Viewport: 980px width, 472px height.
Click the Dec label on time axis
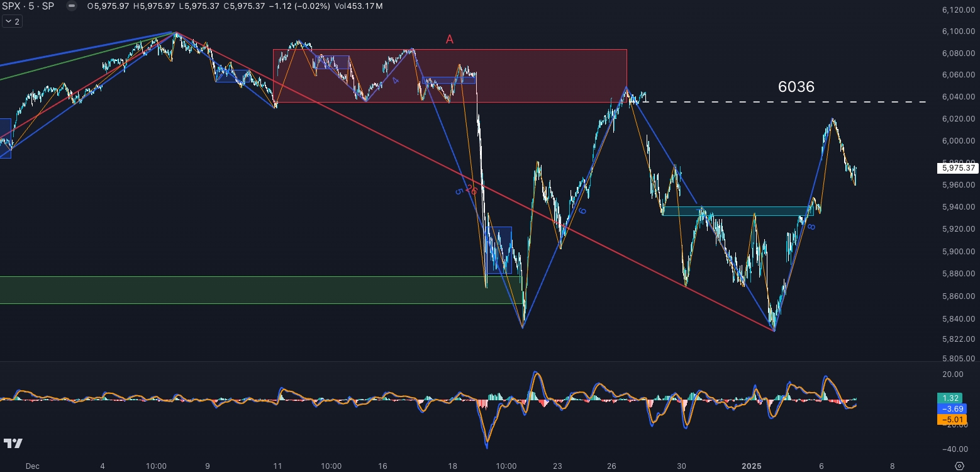click(x=33, y=466)
